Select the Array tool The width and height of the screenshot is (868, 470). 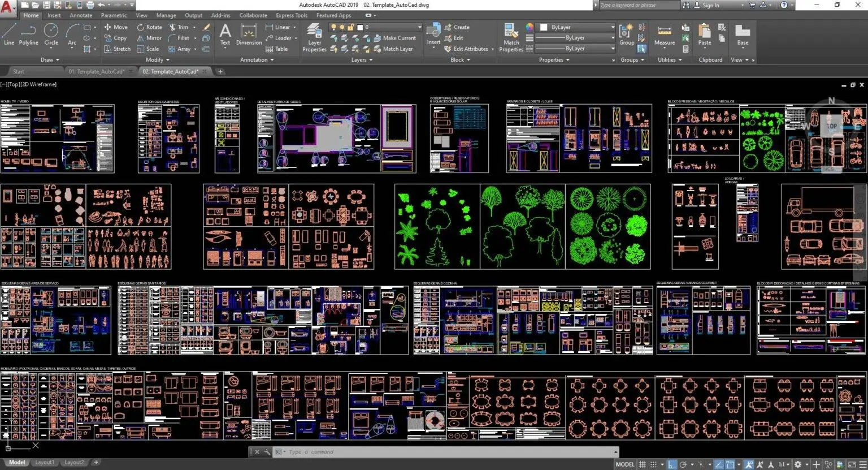click(179, 49)
